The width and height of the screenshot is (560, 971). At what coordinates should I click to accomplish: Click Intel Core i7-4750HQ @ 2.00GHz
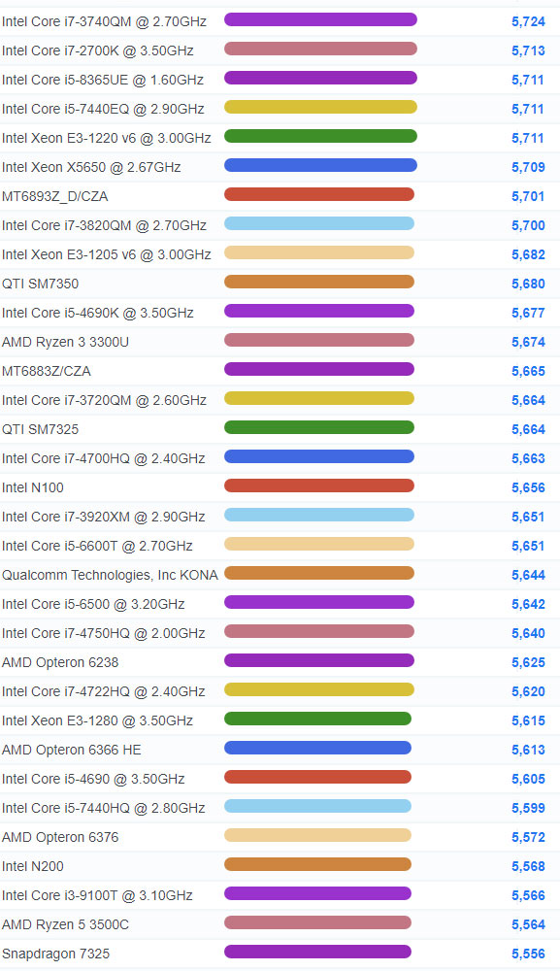point(103,633)
